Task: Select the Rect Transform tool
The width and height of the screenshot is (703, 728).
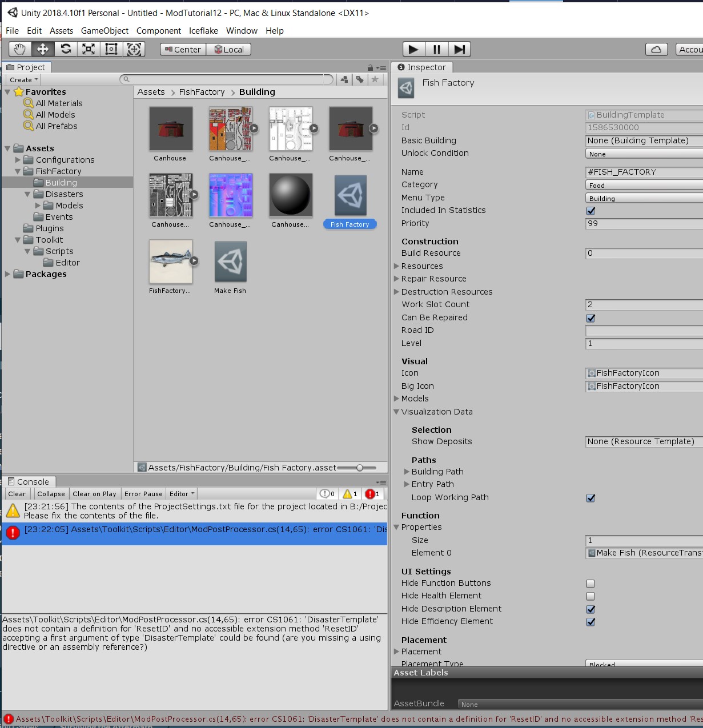Action: click(111, 49)
